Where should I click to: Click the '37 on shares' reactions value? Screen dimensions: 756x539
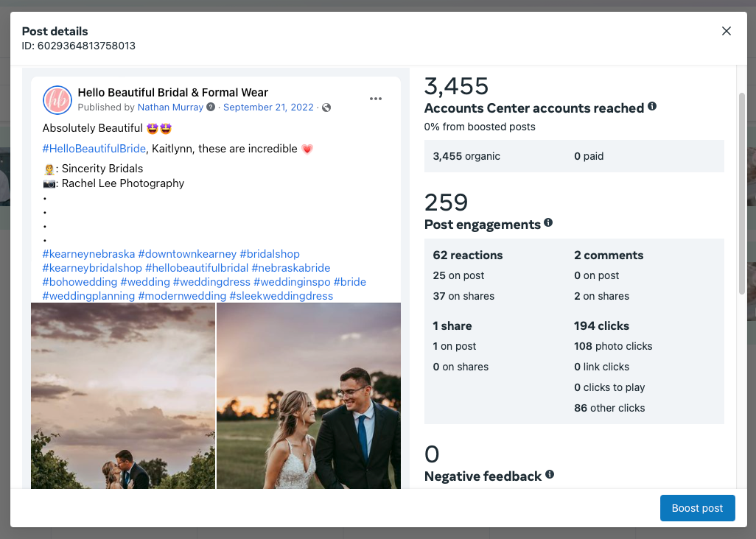pos(463,296)
